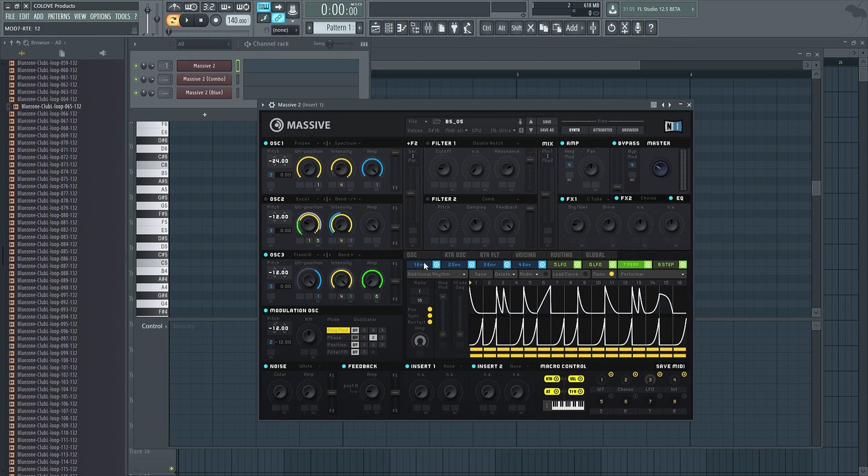Click the Cut scissors toolbar icon
The height and width of the screenshot is (476, 868).
tap(532, 28)
